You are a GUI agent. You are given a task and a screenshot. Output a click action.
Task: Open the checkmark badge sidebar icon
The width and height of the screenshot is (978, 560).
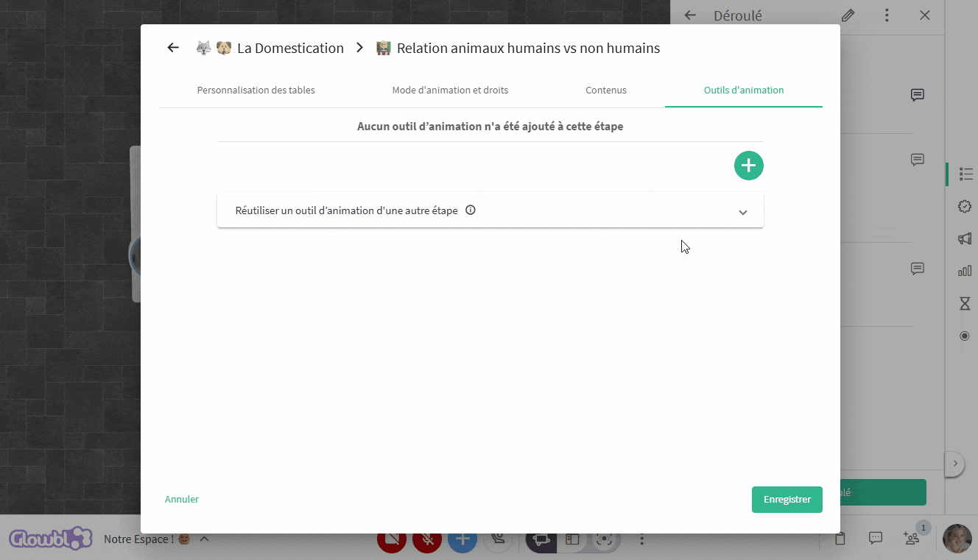point(965,206)
